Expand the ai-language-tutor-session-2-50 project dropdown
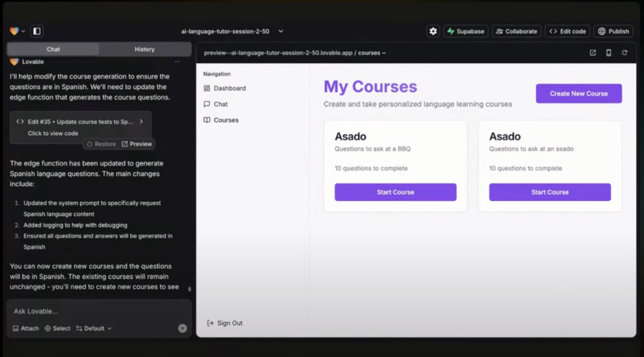This screenshot has width=644, height=357. [x=280, y=31]
